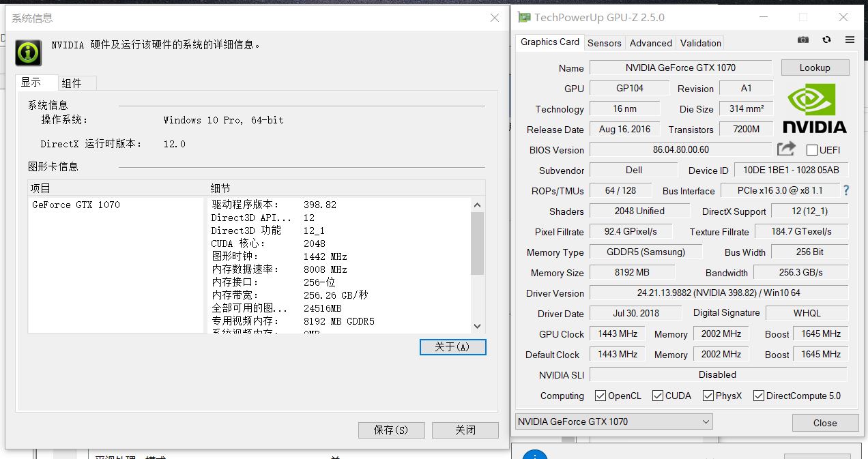Click the Pixel Fillrate 92.4 GPixel/s field

631,231
